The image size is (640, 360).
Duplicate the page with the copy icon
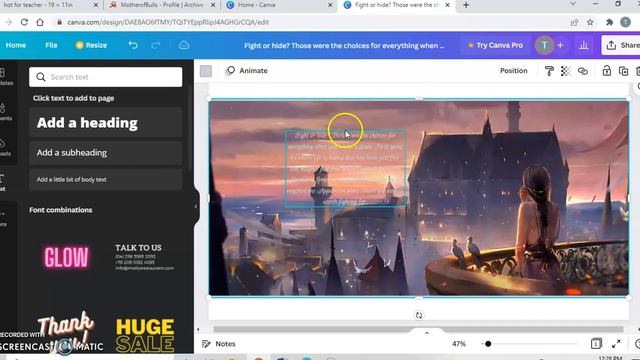point(623,71)
